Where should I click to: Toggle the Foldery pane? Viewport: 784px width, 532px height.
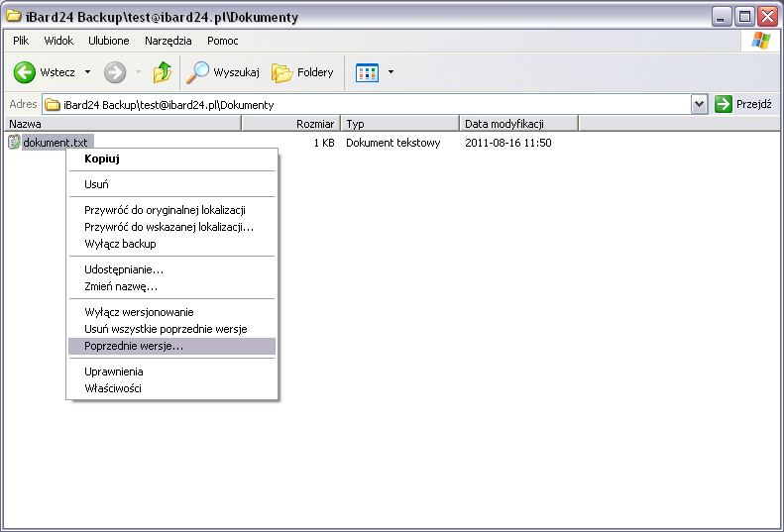(302, 72)
